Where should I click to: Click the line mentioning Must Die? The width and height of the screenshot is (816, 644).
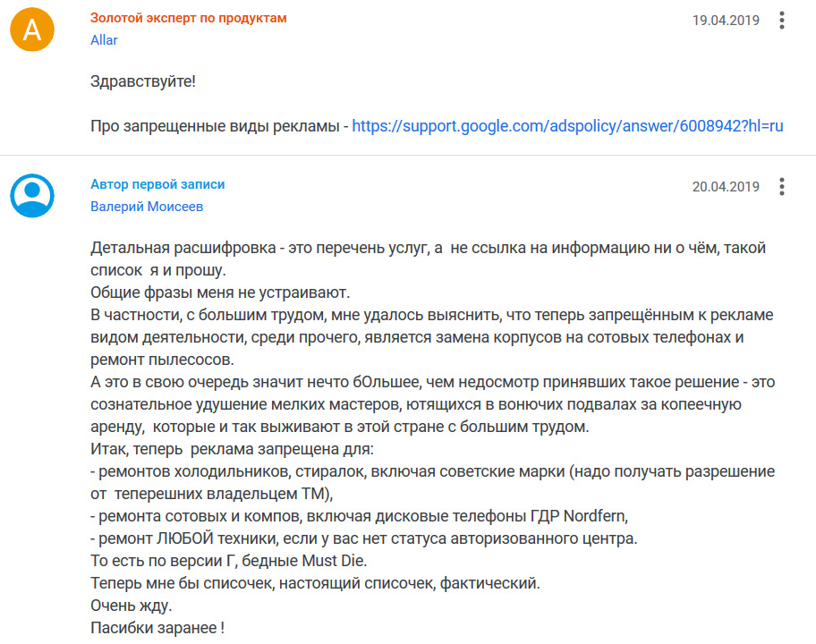click(229, 561)
